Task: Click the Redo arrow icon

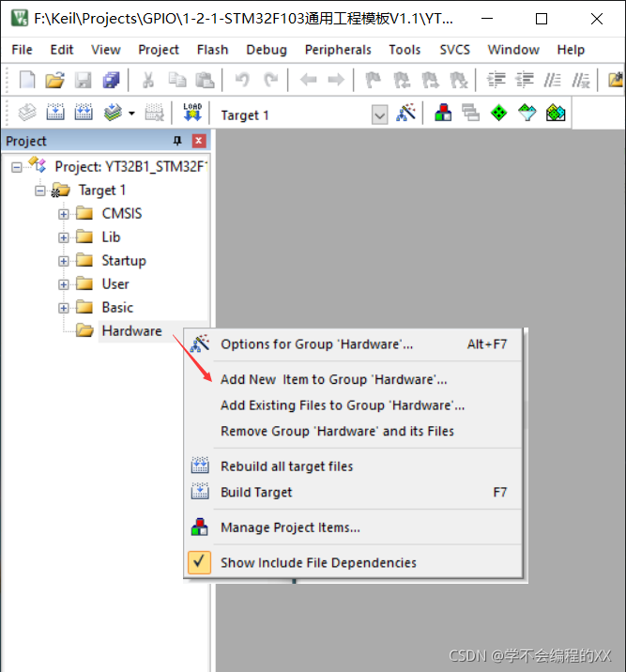Action: tap(270, 80)
